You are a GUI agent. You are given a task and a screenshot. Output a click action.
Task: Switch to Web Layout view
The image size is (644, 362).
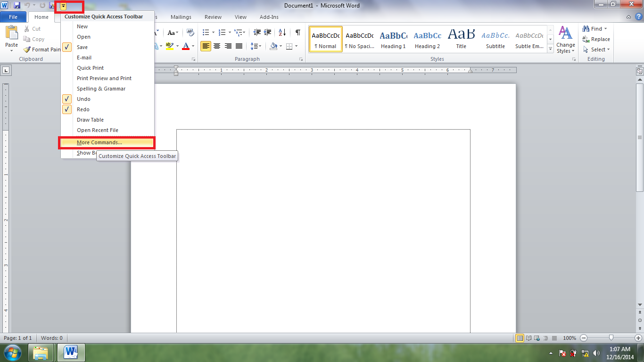click(537, 338)
